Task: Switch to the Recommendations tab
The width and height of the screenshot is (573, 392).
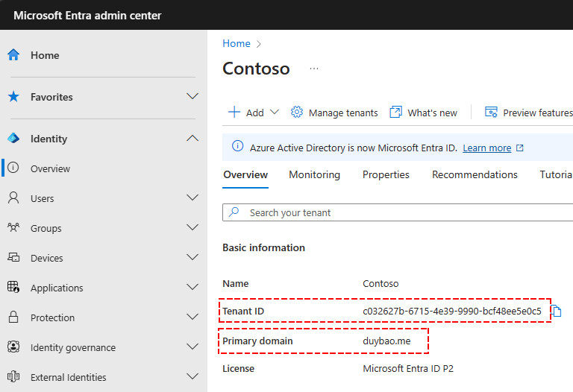Action: click(475, 175)
